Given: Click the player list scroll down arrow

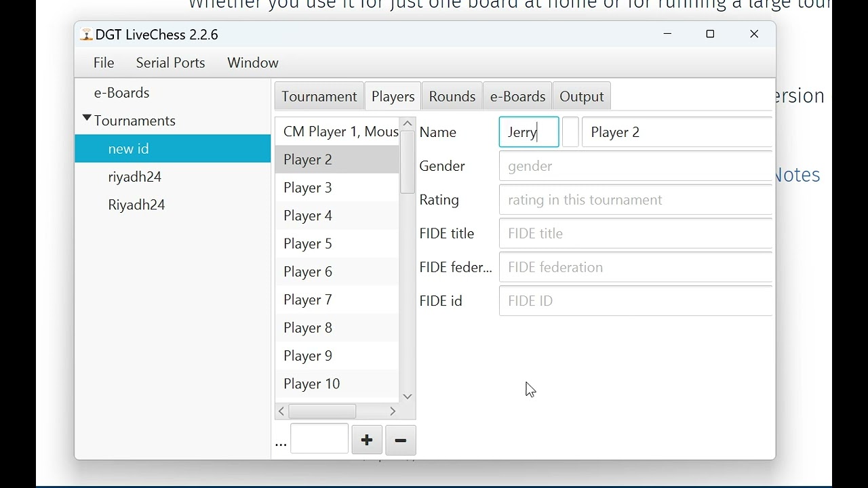Looking at the screenshot, I should coord(408,396).
